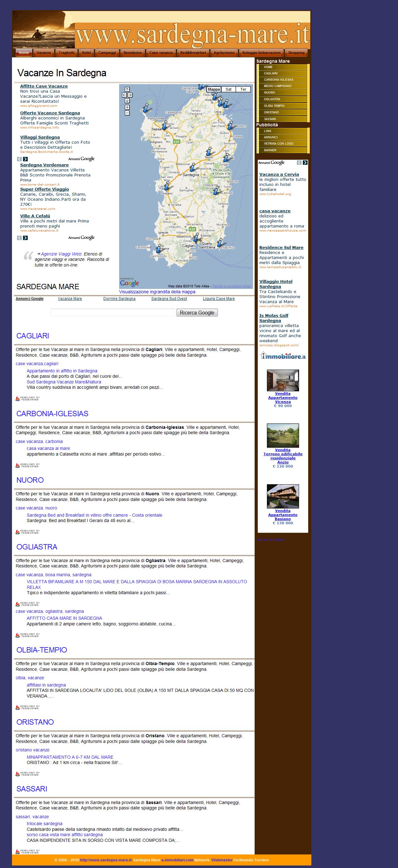The width and height of the screenshot is (398, 868).
Task: Zoom in the map with plus button
Action: 127,107
